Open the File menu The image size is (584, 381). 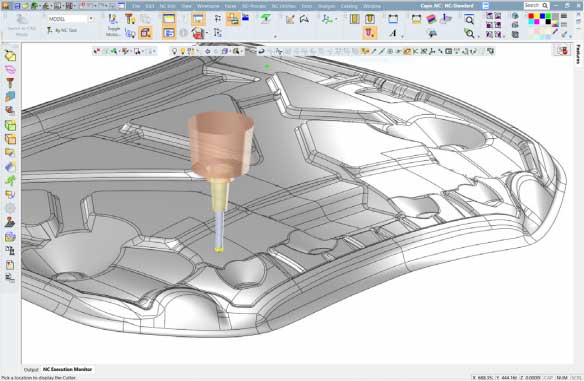pyautogui.click(x=136, y=6)
